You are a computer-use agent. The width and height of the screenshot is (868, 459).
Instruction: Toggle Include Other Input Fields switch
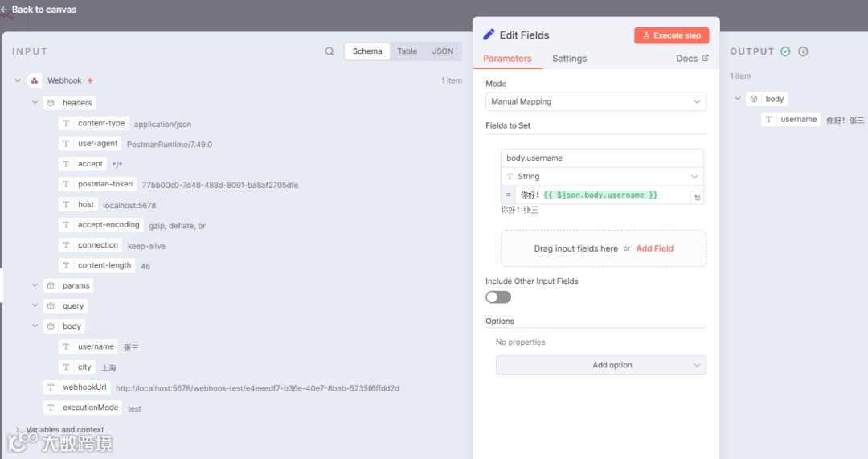point(498,297)
